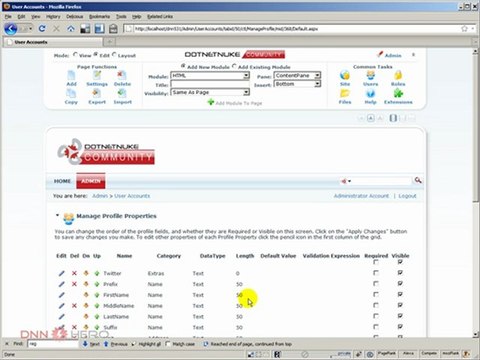Open Administrator Account link
480x360 pixels.
tap(361, 196)
